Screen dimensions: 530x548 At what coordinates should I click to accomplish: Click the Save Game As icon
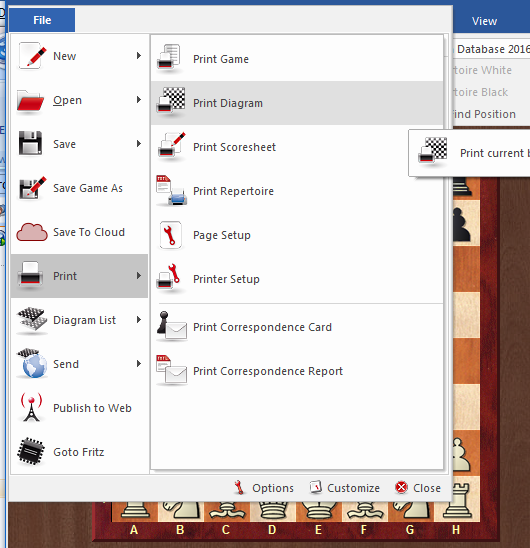(x=32, y=188)
